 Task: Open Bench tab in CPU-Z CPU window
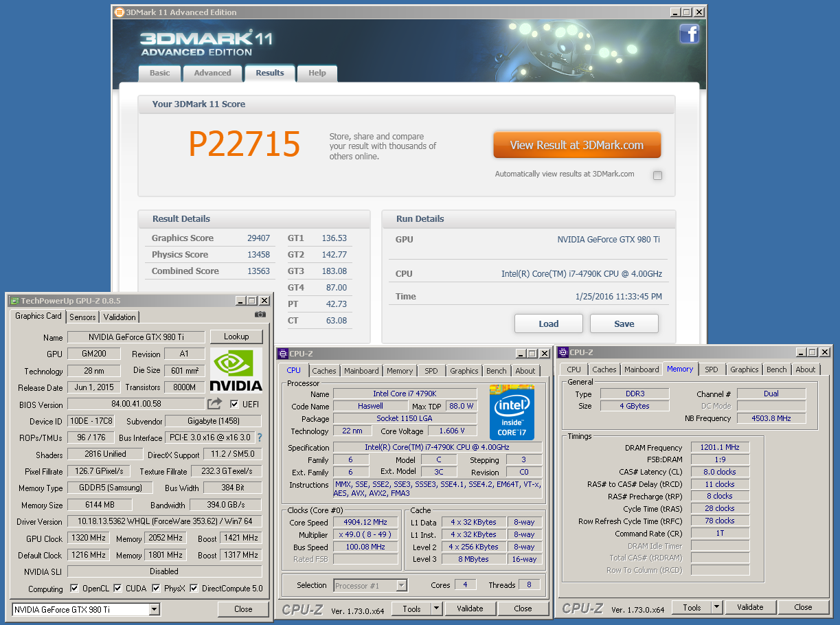[497, 370]
